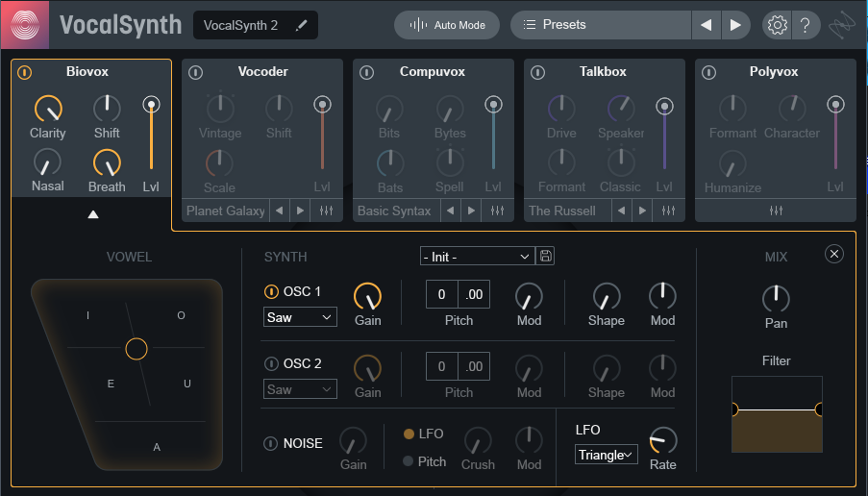Screen dimensions: 868x496
Task: Edit the VocalSynth 2 preset name pencil
Action: coord(301,25)
